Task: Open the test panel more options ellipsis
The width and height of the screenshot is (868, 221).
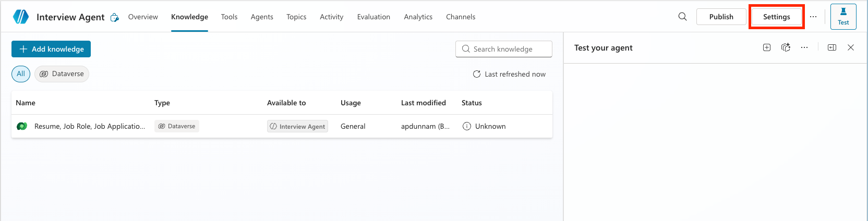Action: tap(804, 47)
